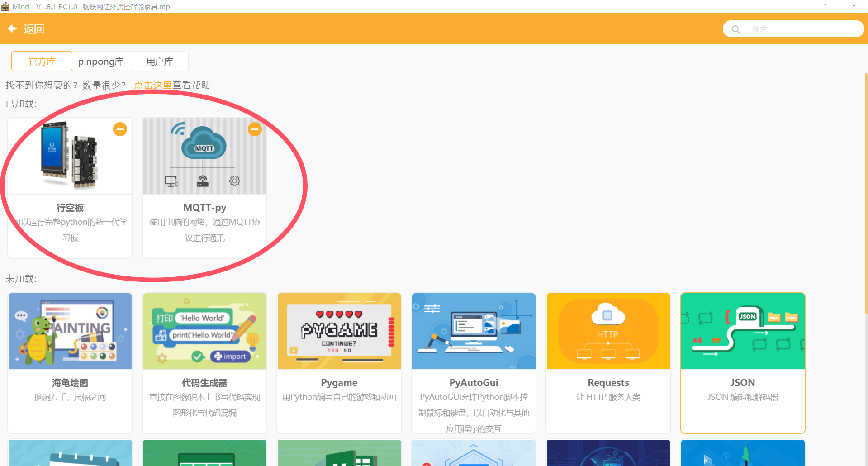Remove 行空板 with its orange minus icon

(120, 129)
